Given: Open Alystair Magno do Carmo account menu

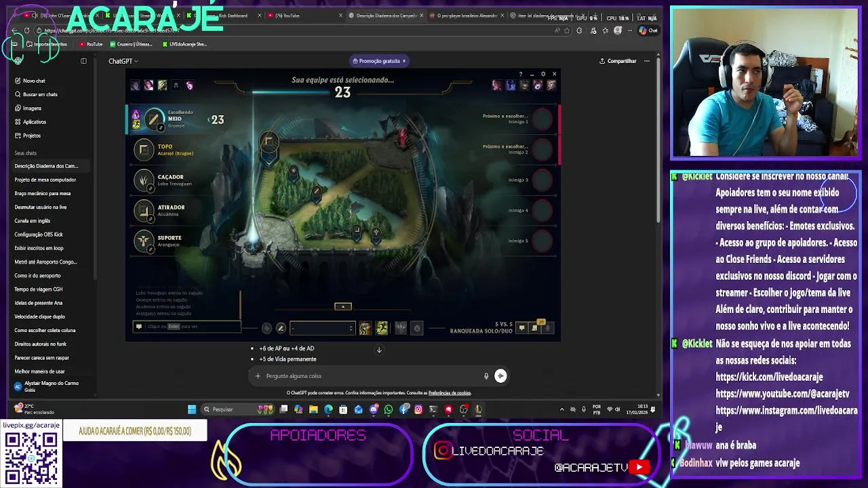Looking at the screenshot, I should click(47, 386).
